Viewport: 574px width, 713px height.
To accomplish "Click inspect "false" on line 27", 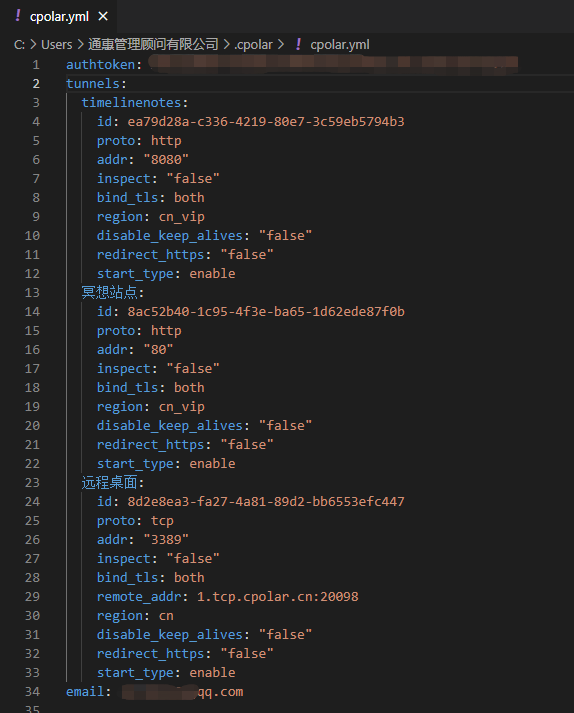I will pos(158,559).
